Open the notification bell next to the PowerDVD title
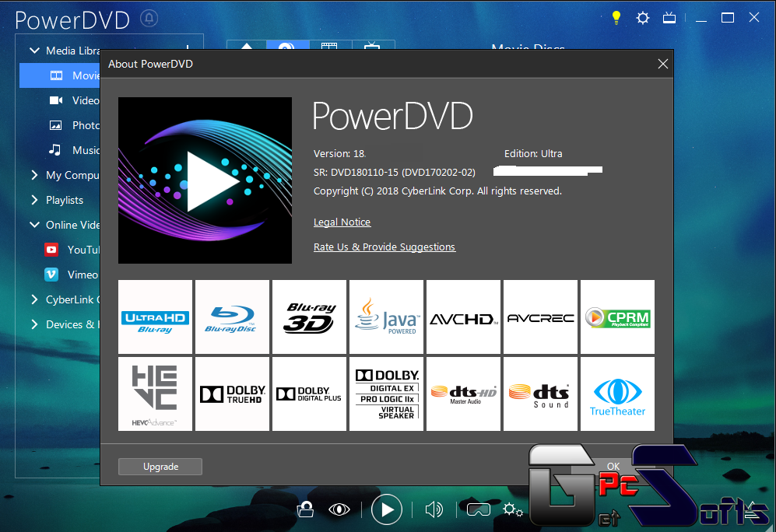776x532 pixels. coord(149,19)
